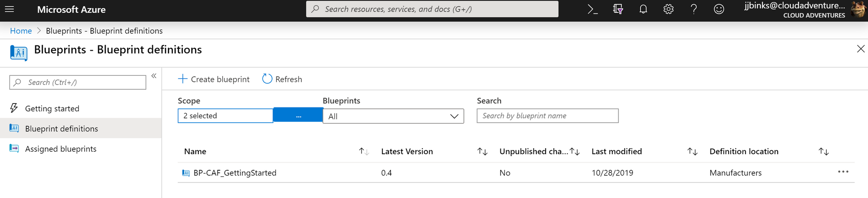The width and height of the screenshot is (868, 198).
Task: Go to Home breadcrumb link
Action: click(x=21, y=31)
